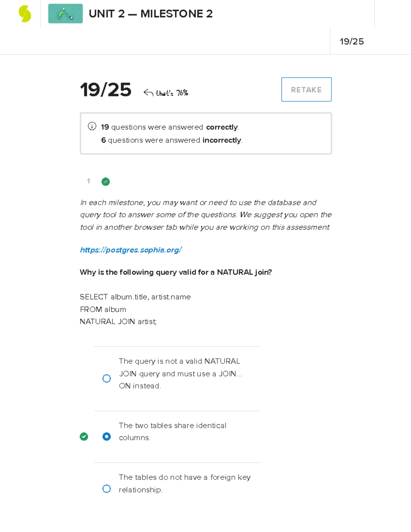
Task: Click the teal milestone chart icon
Action: tap(65, 13)
